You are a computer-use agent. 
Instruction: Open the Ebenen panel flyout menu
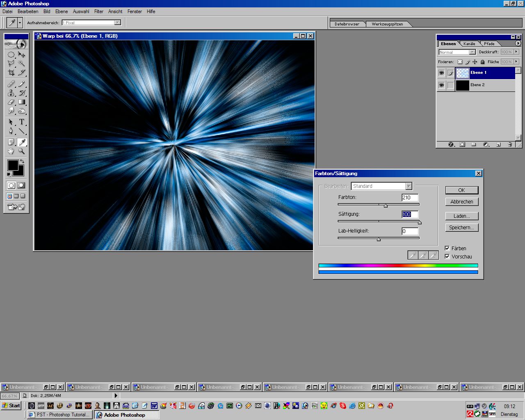pos(518,43)
